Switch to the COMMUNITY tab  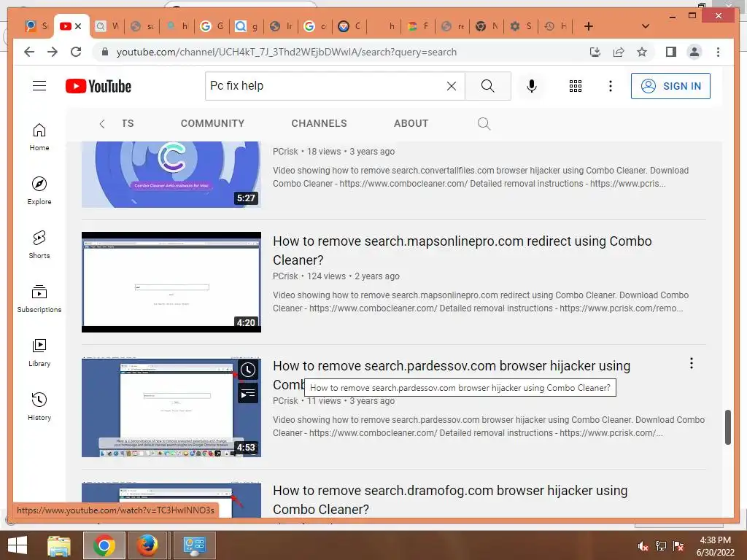pyautogui.click(x=212, y=123)
